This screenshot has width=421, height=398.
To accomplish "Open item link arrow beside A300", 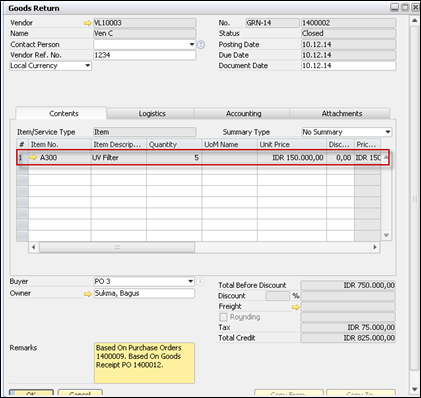I will [33, 157].
